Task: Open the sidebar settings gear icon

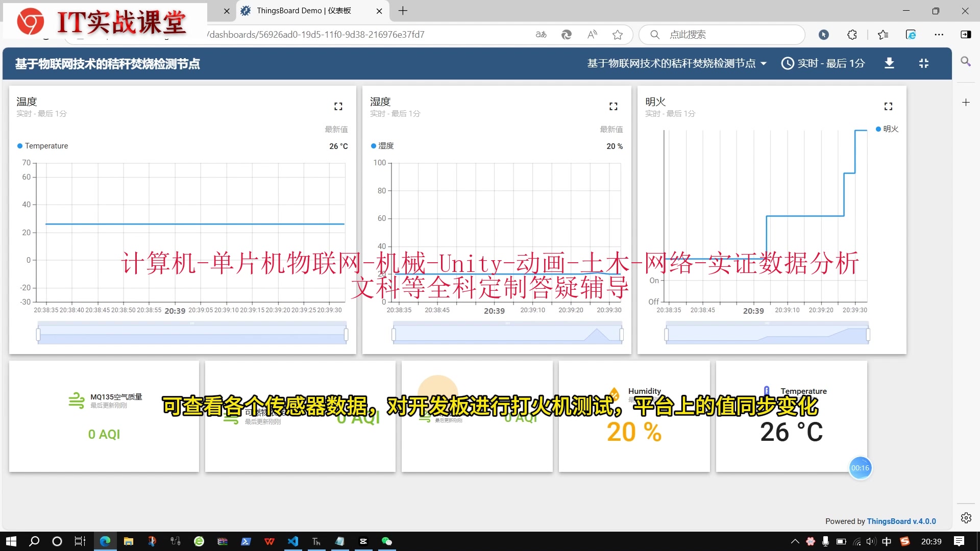Action: point(966,518)
